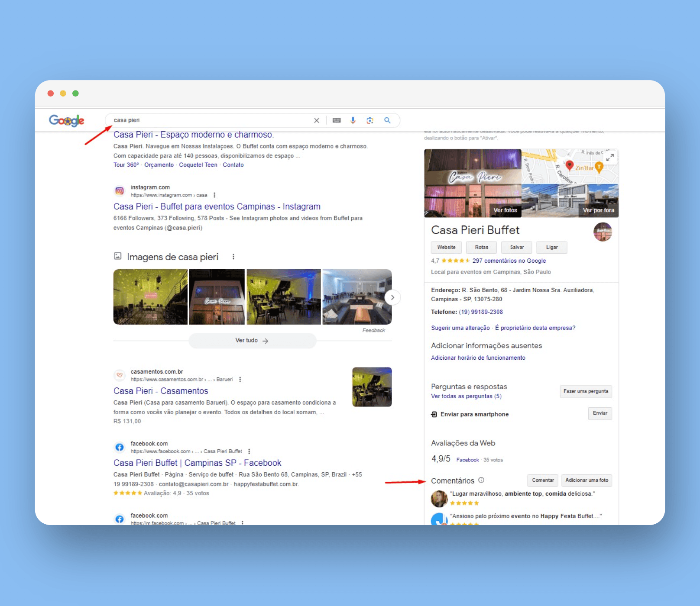Click the Google logo
Screen dimensions: 700x606
[66, 120]
